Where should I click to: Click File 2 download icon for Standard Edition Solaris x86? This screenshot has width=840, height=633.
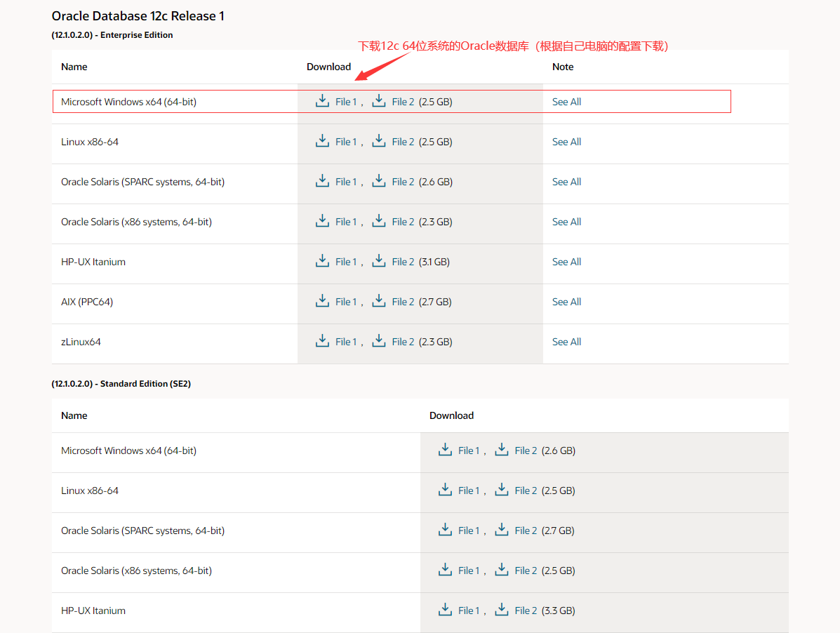[502, 569]
